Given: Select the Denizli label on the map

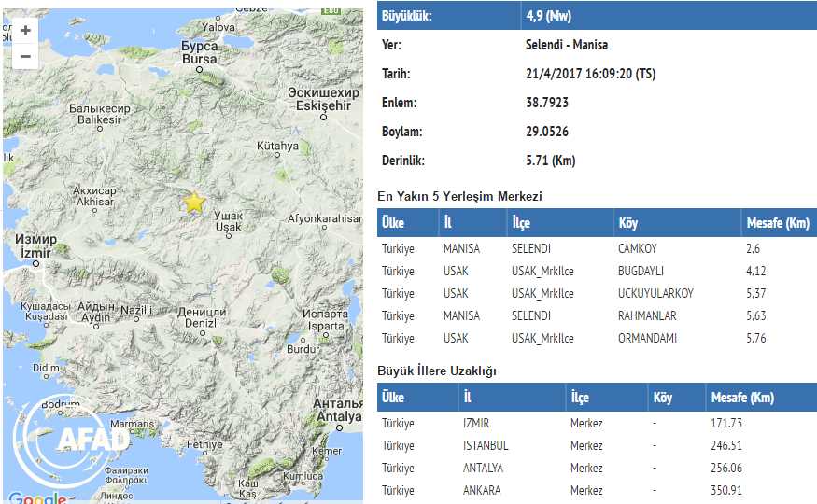Looking at the screenshot, I should pos(201,323).
